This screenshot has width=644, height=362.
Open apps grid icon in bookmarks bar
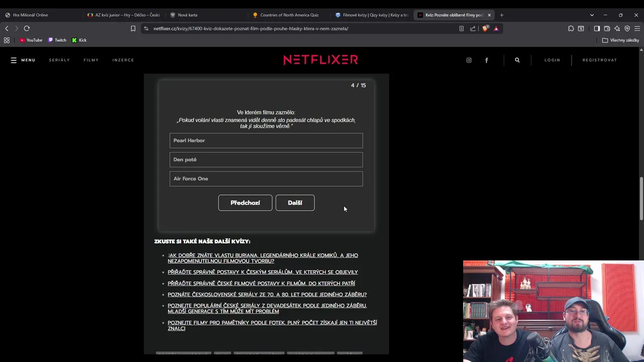tap(7, 40)
